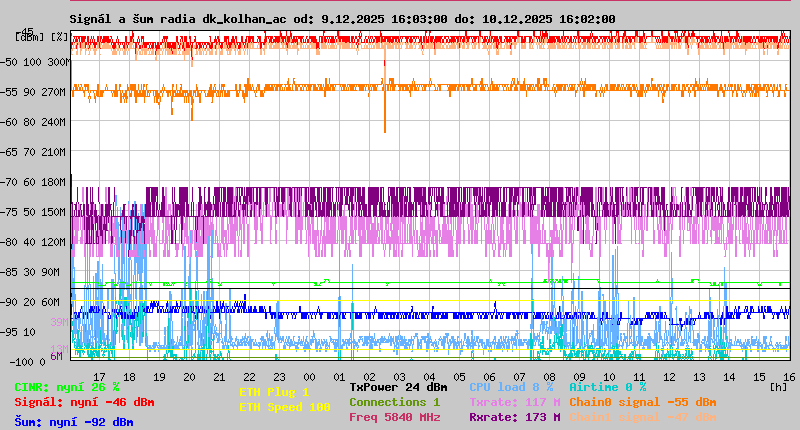
Task: Select the red Signál legend entry
Action: point(84,402)
